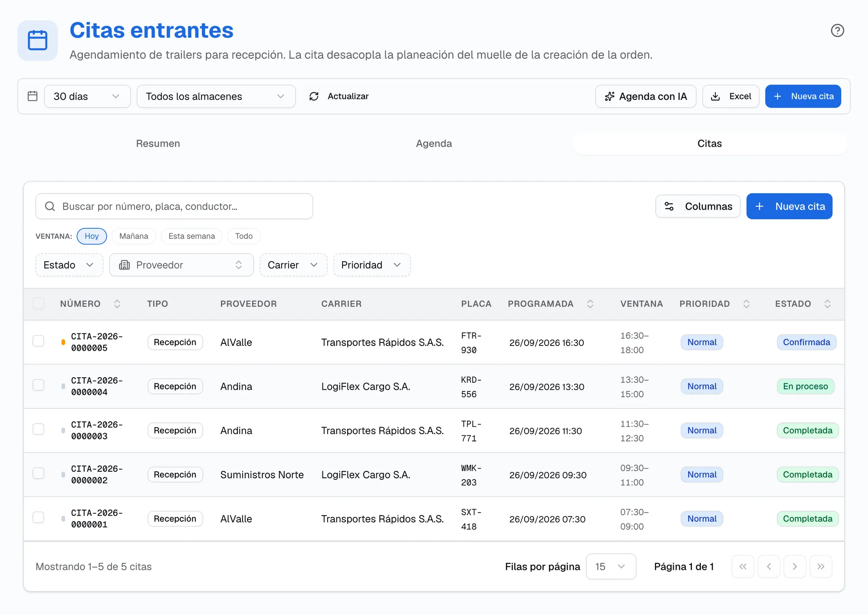This screenshot has height=615, width=868.
Task: Click the small calendar icon before 30 días
Action: pyautogui.click(x=33, y=96)
